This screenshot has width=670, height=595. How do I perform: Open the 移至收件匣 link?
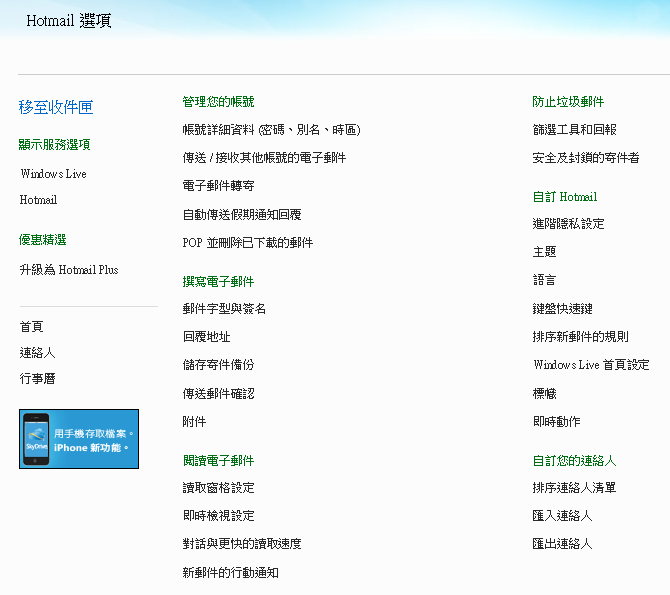(56, 107)
